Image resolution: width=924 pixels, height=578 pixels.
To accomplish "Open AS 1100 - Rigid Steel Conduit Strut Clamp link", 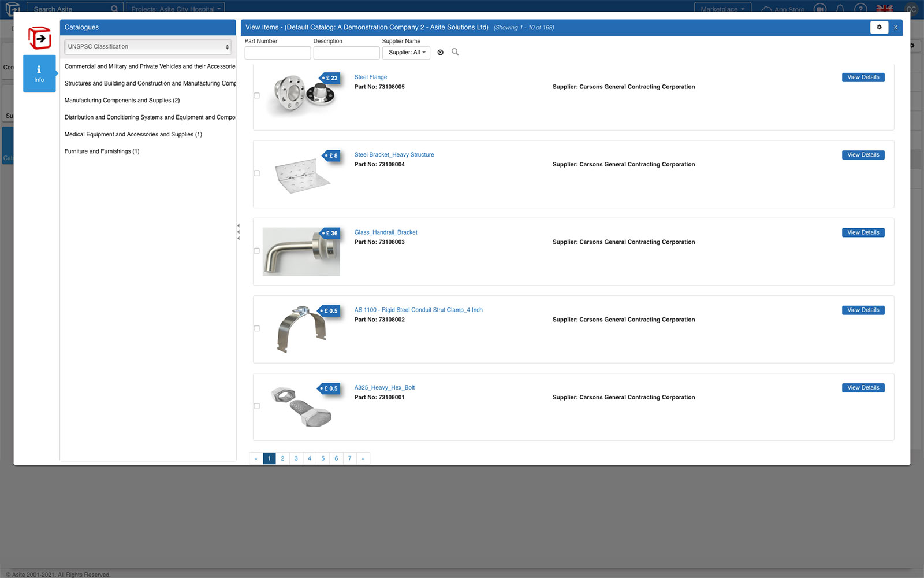I will 419,310.
